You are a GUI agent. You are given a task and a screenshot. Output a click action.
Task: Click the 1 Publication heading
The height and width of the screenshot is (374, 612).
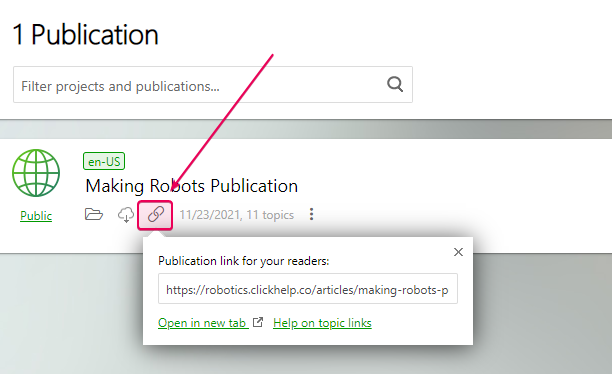(x=85, y=35)
